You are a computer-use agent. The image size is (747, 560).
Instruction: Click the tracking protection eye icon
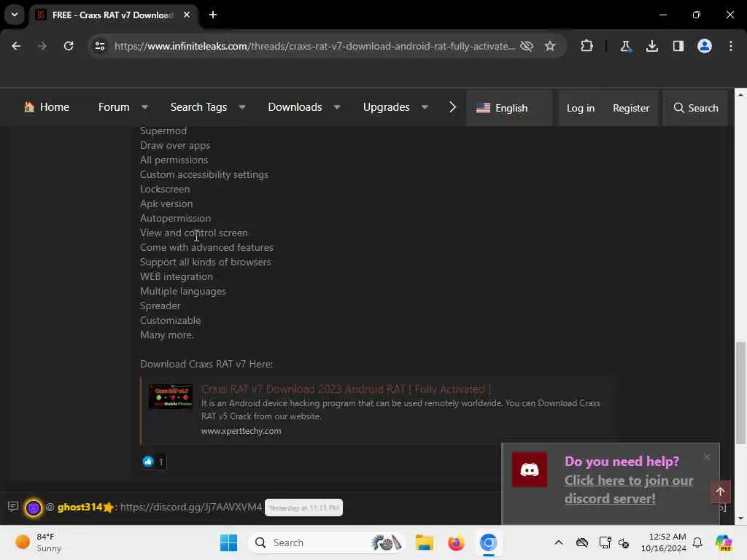coord(527,46)
